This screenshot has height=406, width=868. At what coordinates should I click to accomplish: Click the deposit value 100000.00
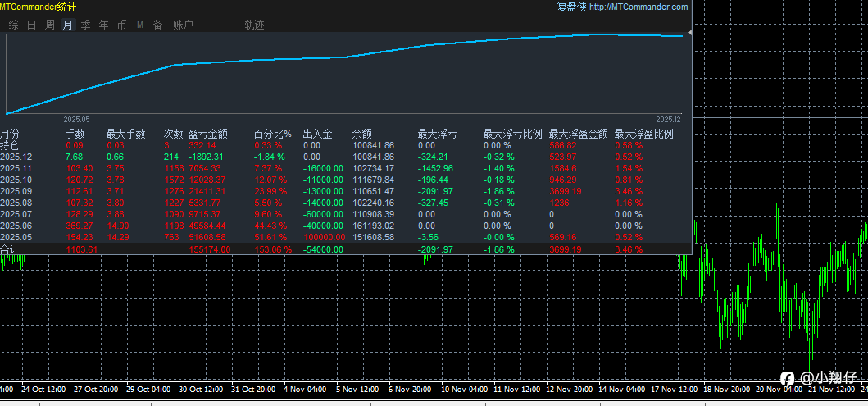tap(324, 237)
